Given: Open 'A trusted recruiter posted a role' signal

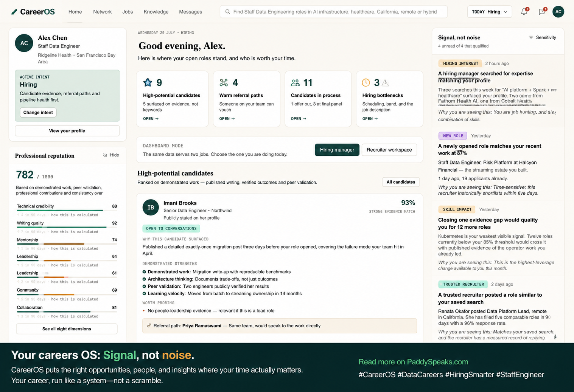Looking at the screenshot, I should click(x=490, y=298).
